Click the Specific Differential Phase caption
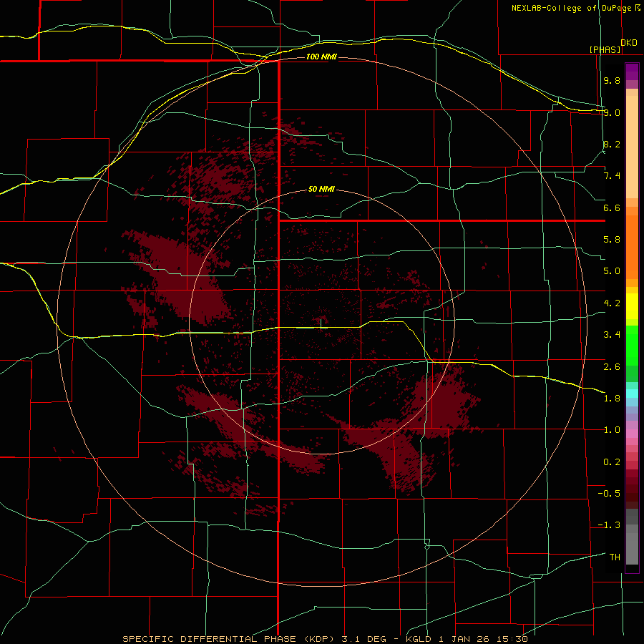644x644 pixels. point(325,639)
